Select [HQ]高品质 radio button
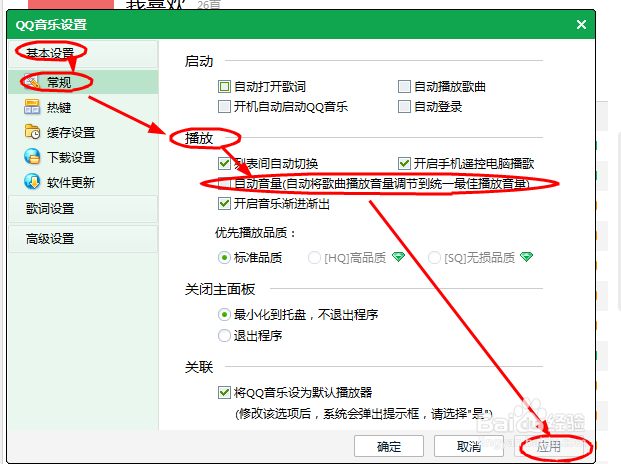Image resolution: width=621 pixels, height=464 pixels. pyautogui.click(x=314, y=258)
